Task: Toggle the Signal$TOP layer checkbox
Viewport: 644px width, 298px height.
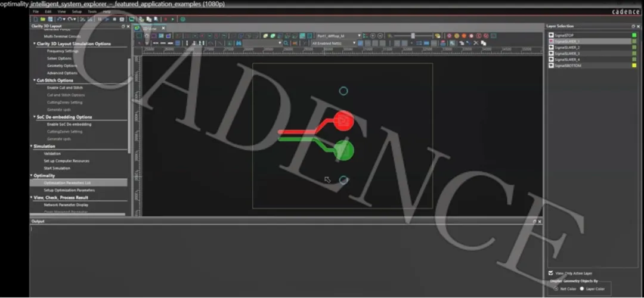Action: 551,35
